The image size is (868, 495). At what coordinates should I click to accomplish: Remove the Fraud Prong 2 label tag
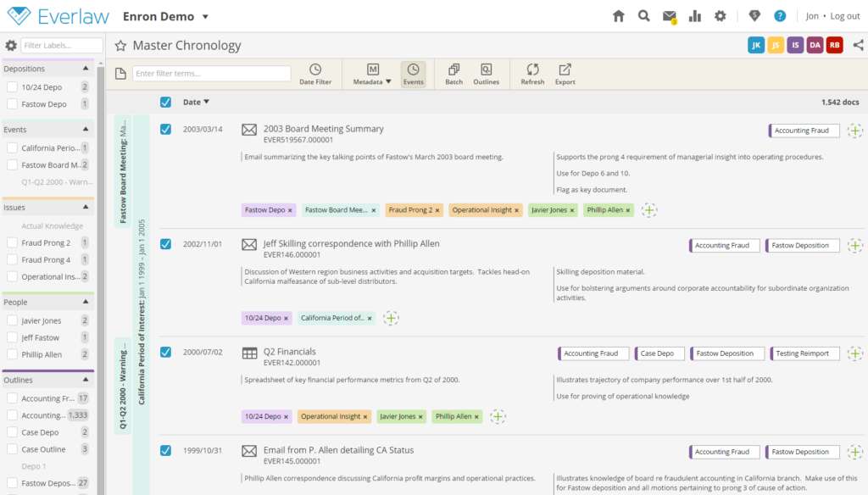click(437, 210)
